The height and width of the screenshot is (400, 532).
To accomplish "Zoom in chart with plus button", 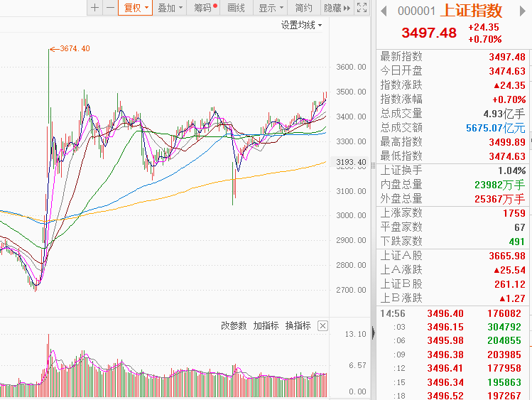I will [95, 8].
